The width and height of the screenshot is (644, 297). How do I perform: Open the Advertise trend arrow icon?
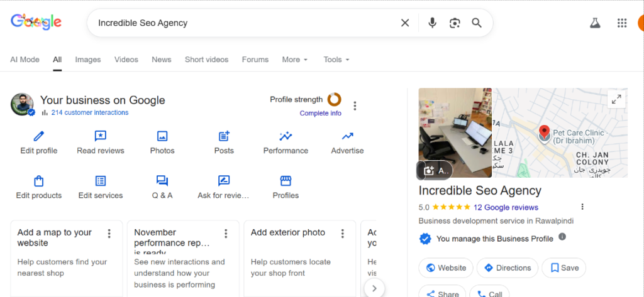click(347, 136)
